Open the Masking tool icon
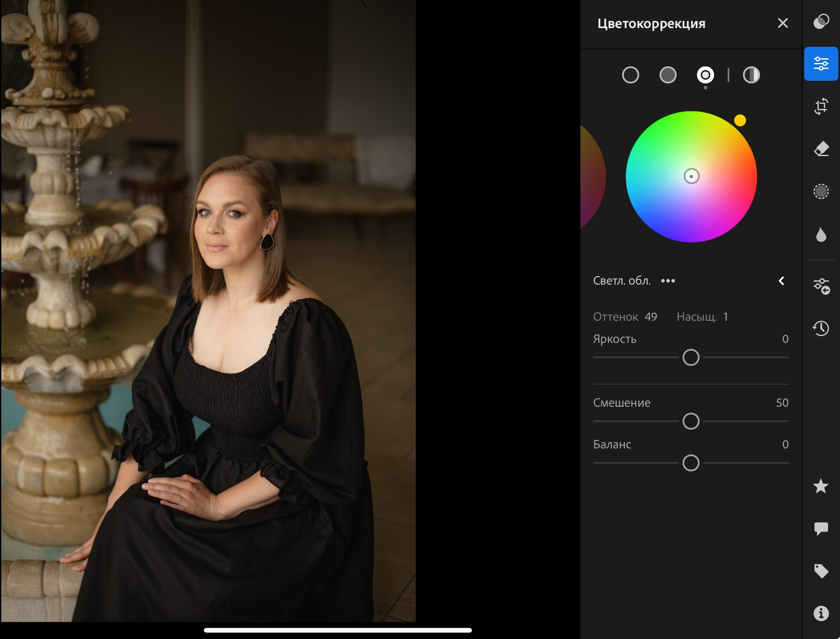Screen dimensions: 840x639 (821, 191)
